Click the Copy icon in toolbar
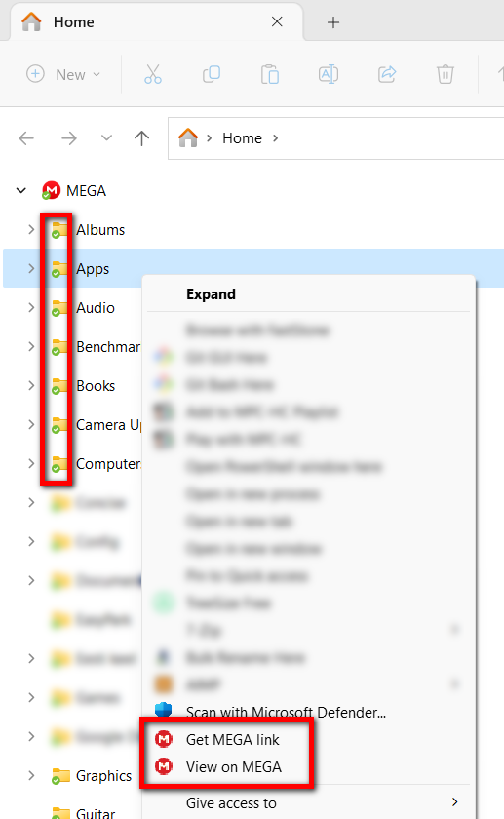Screen dimensions: 504x819 coord(212,74)
